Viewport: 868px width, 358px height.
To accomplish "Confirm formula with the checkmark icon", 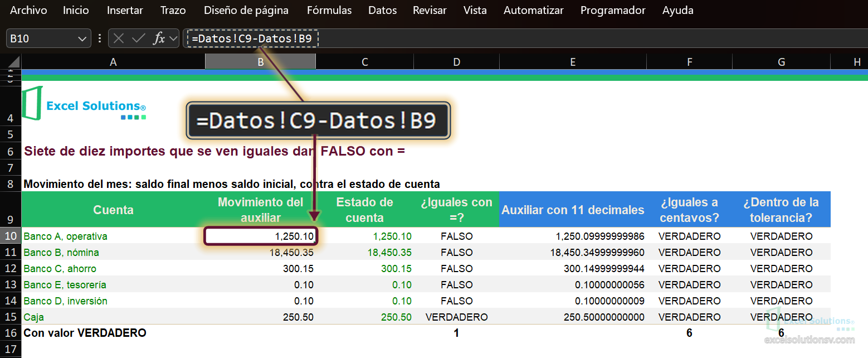I will [138, 38].
